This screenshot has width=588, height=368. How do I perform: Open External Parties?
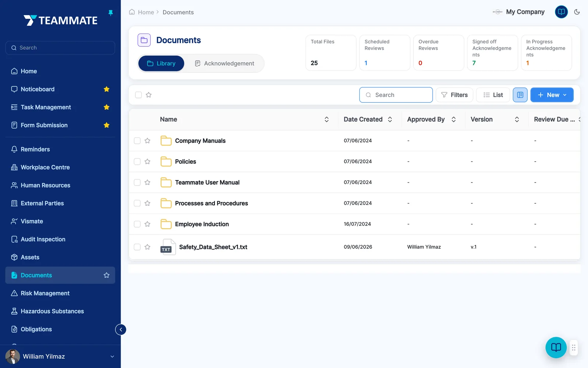(60, 203)
